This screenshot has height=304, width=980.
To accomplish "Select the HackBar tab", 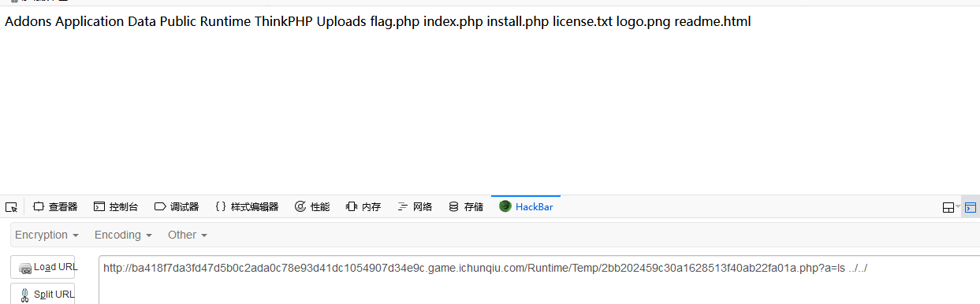I will click(526, 207).
